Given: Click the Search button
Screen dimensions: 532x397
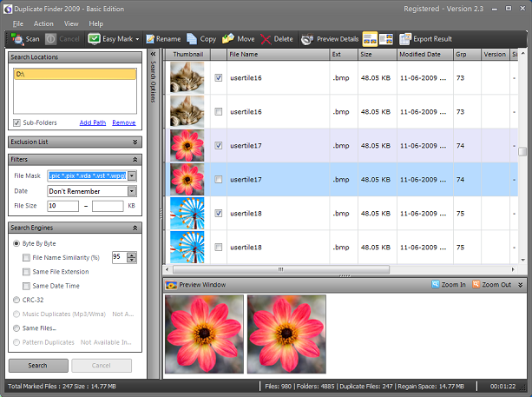Looking at the screenshot, I should pyautogui.click(x=38, y=366).
